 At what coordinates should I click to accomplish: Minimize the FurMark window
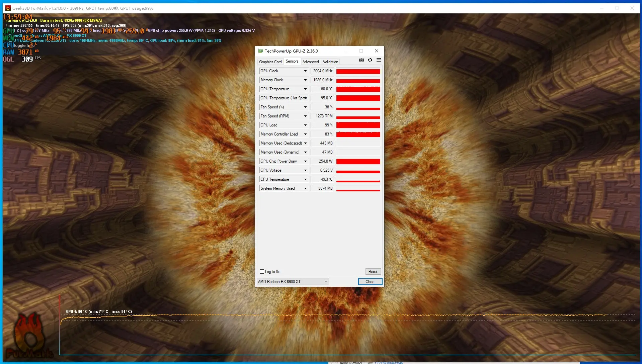tap(602, 8)
